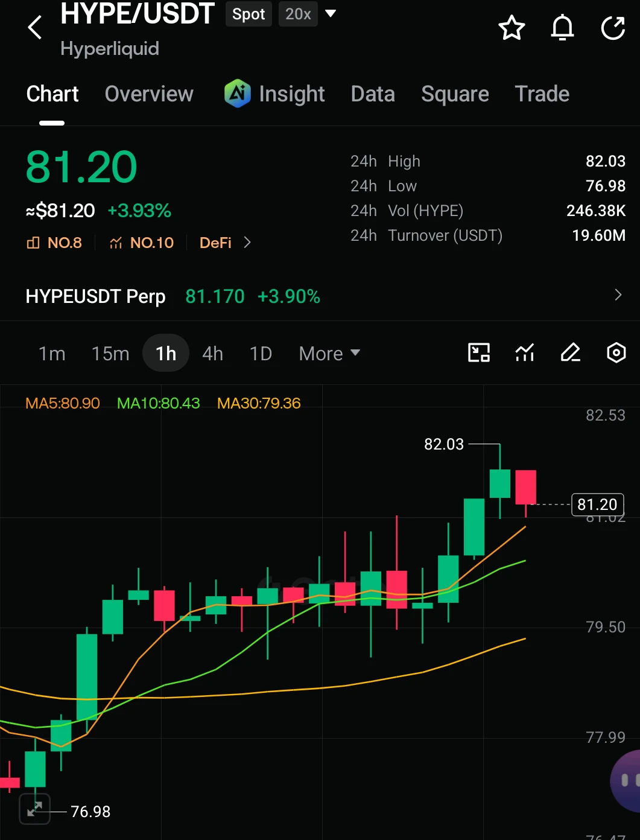Open chart settings hexagon icon
Screen dimensions: 640x840
616,352
